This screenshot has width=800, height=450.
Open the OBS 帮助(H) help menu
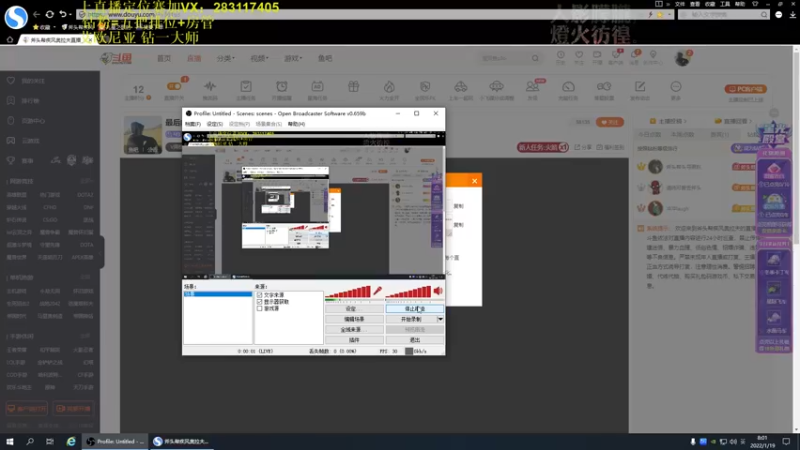[x=296, y=124]
